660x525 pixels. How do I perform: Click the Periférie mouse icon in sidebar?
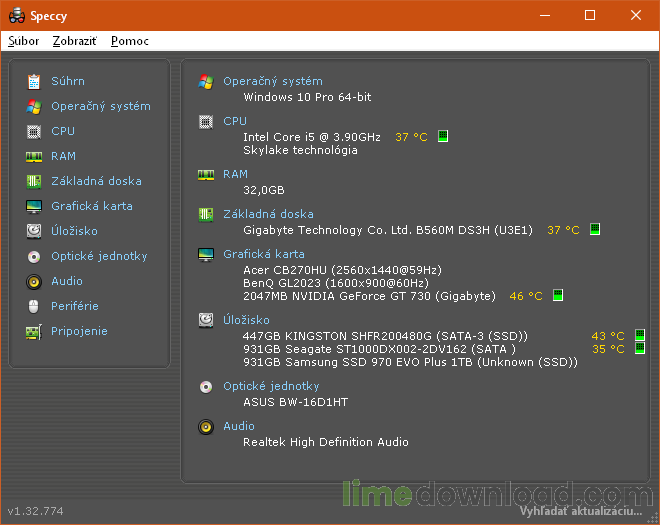click(33, 306)
